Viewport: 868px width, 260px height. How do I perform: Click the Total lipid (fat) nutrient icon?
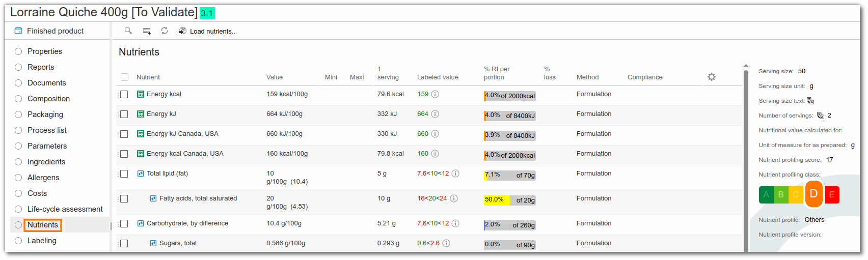141,174
